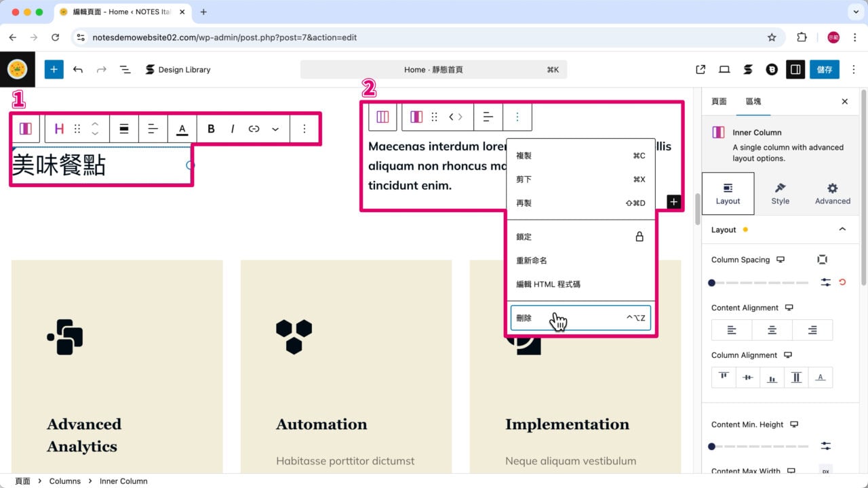Set Content Alignment to center
Viewport: 868px width, 488px height.
click(x=772, y=330)
